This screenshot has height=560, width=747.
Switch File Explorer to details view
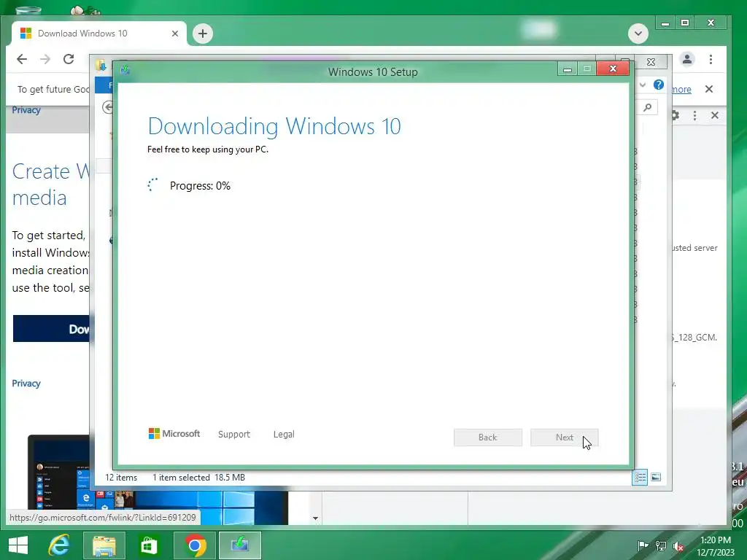tap(639, 477)
